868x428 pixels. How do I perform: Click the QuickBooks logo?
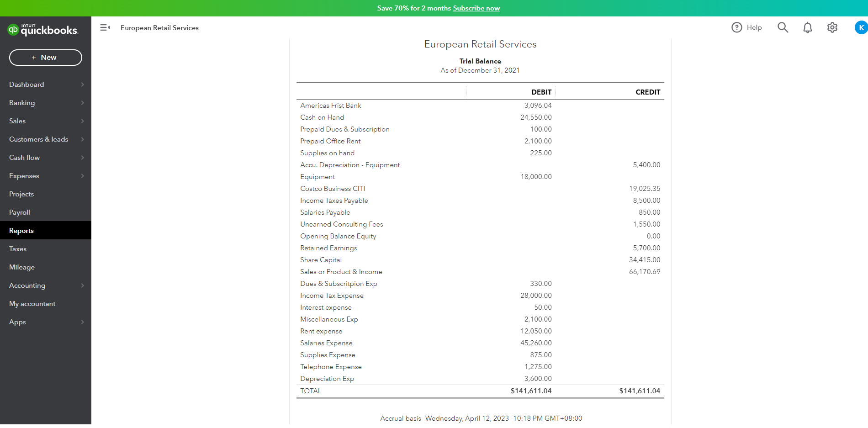(43, 30)
